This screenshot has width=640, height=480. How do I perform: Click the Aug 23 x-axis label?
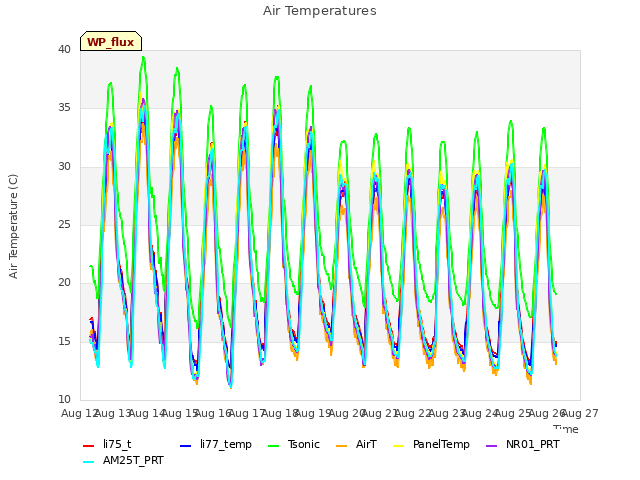pos(447,413)
